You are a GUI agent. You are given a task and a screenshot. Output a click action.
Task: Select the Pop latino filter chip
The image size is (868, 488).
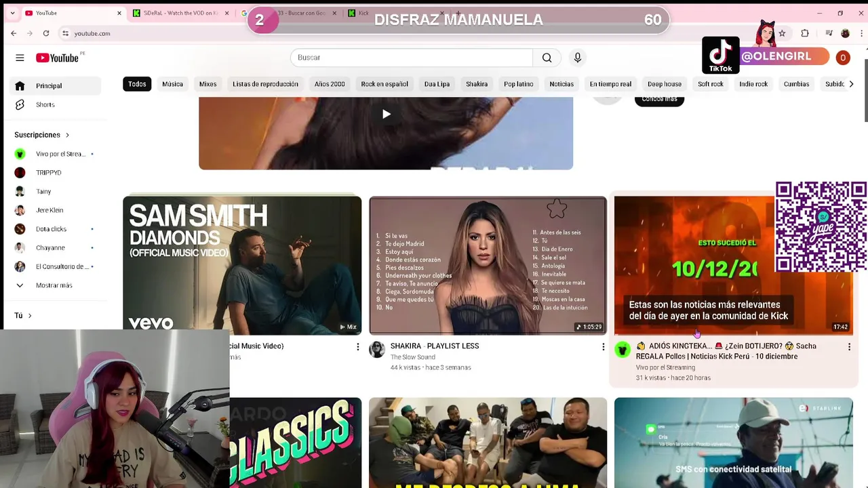tap(519, 84)
